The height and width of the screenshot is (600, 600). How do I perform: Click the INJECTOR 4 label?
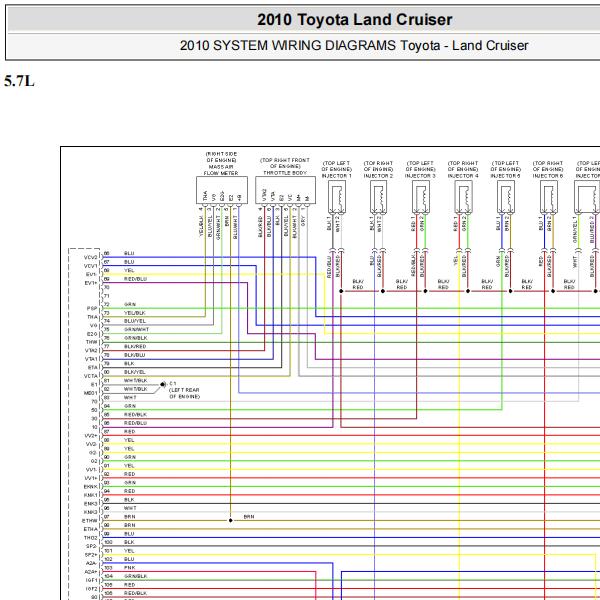click(463, 176)
